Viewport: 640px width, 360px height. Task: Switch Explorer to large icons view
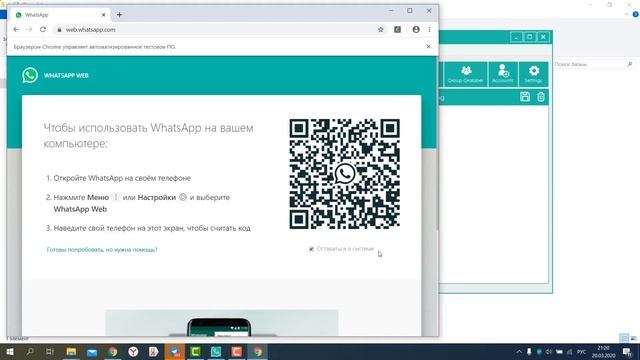pyautogui.click(x=633, y=338)
